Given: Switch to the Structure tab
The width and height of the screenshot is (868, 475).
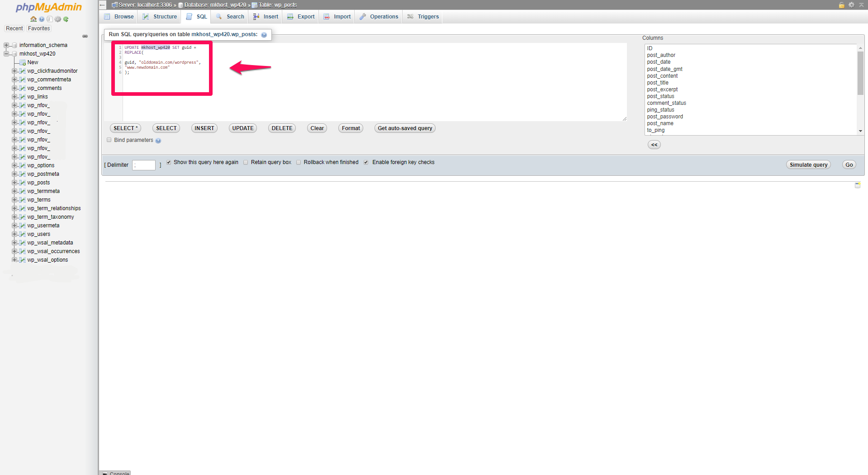Looking at the screenshot, I should (160, 17).
